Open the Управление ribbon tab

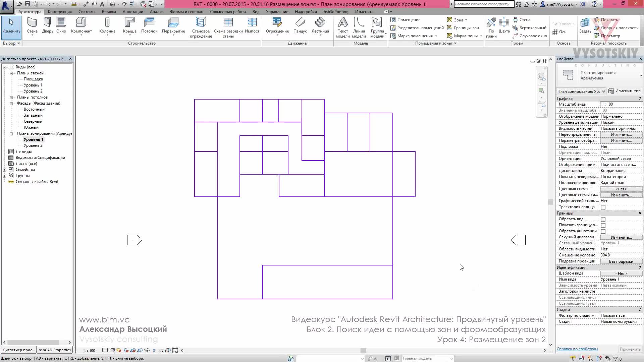pyautogui.click(x=277, y=12)
